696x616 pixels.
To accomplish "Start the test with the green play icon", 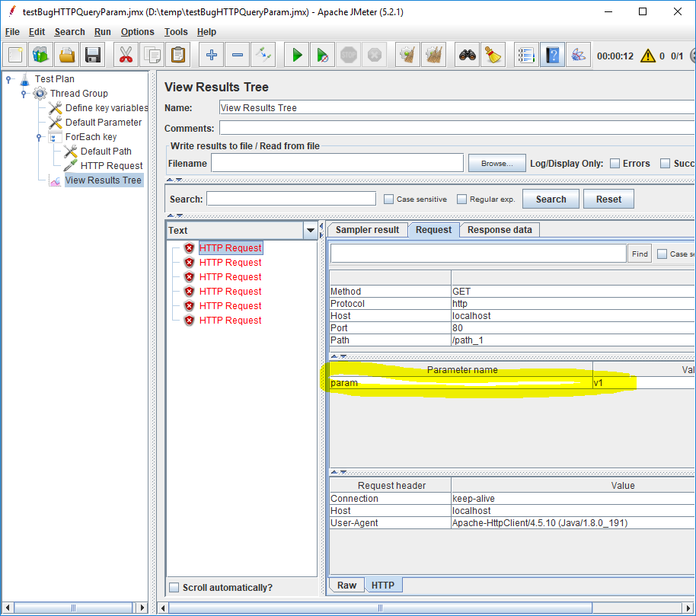I will [296, 54].
